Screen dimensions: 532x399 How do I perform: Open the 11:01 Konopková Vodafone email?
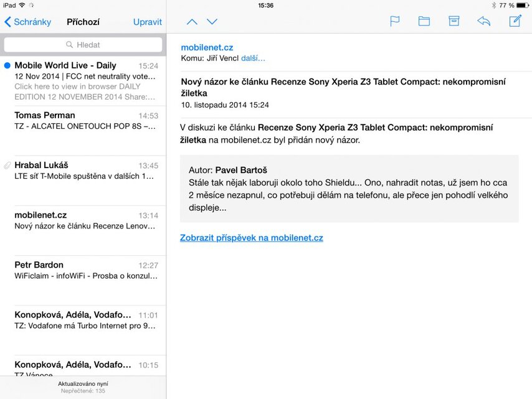pyautogui.click(x=81, y=321)
